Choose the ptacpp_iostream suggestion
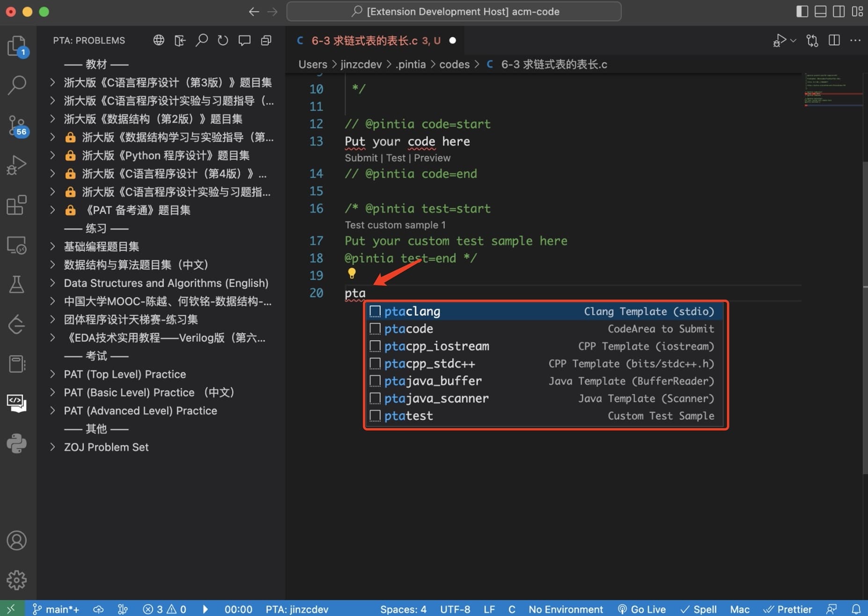Viewport: 868px width, 616px height. coord(544,346)
